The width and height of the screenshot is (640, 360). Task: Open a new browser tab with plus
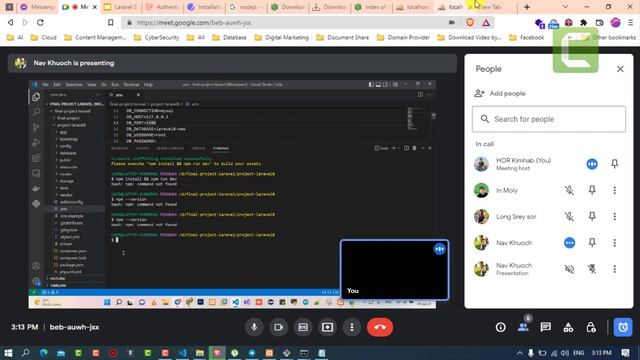pyautogui.click(x=527, y=7)
